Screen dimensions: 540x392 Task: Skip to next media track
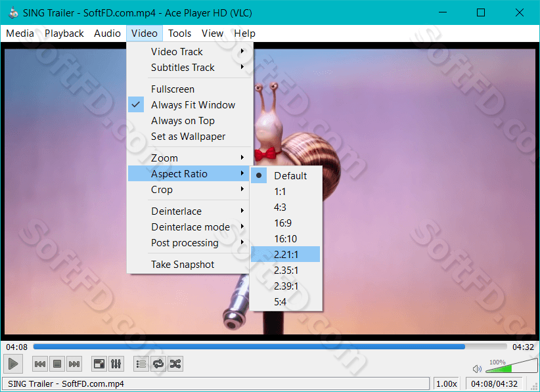pos(74,364)
